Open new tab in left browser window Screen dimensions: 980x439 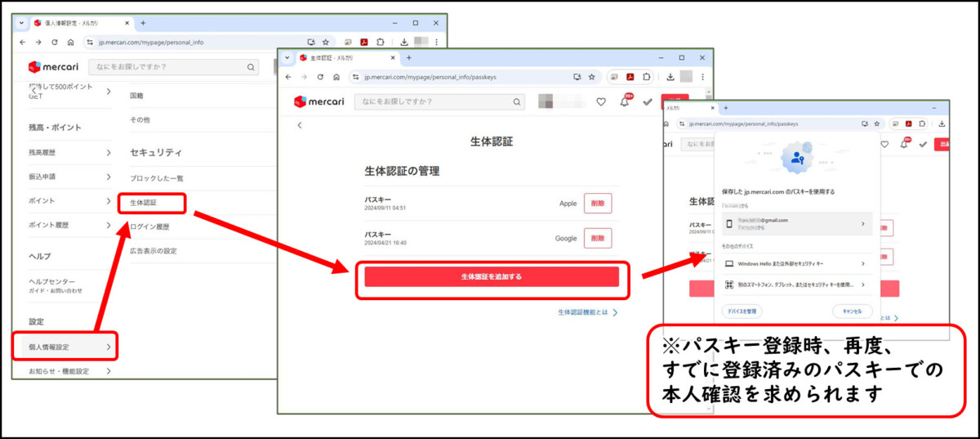[x=144, y=23]
